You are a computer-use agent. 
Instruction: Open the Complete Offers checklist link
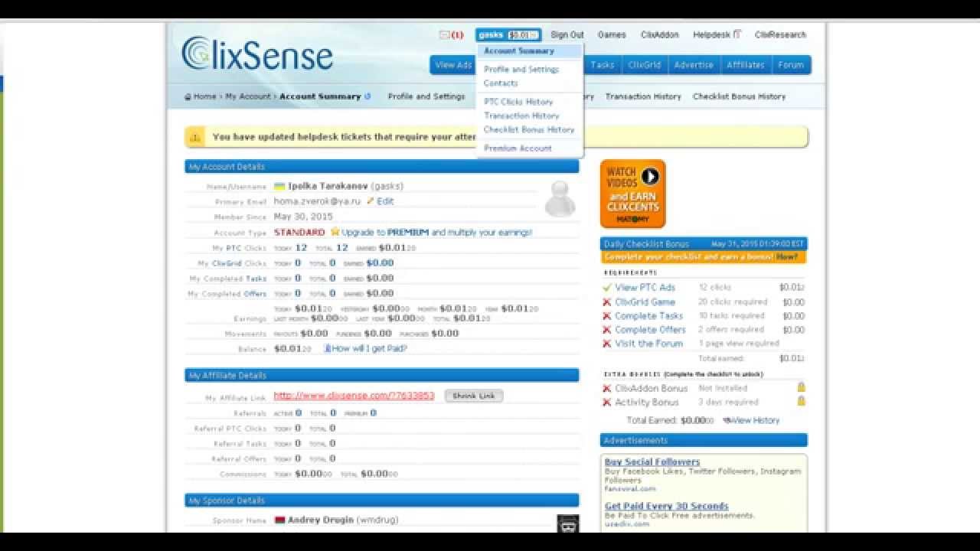pos(651,330)
